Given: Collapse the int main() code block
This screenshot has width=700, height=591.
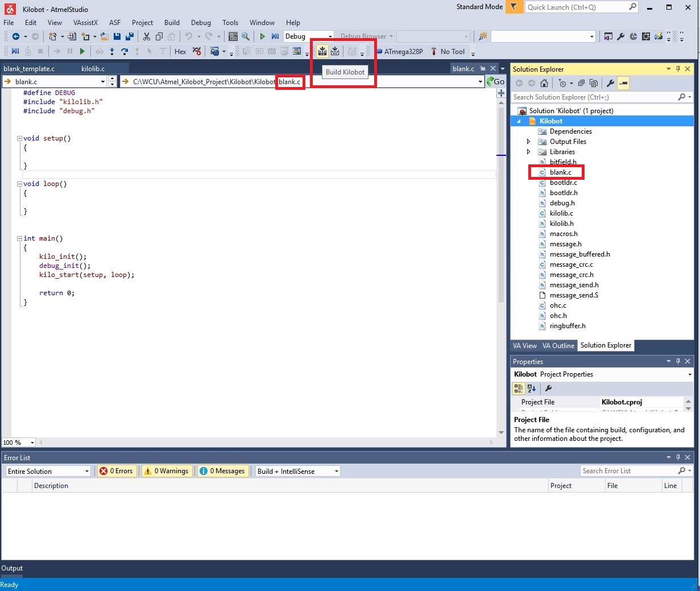Looking at the screenshot, I should coord(19,238).
